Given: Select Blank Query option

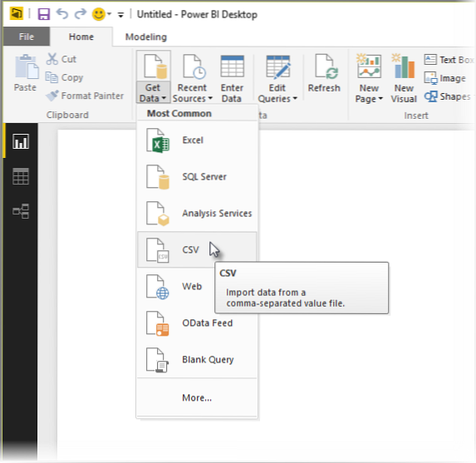Looking at the screenshot, I should tap(197, 360).
